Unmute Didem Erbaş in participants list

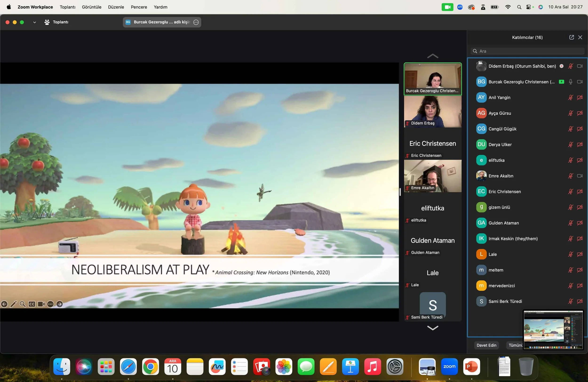[570, 66]
